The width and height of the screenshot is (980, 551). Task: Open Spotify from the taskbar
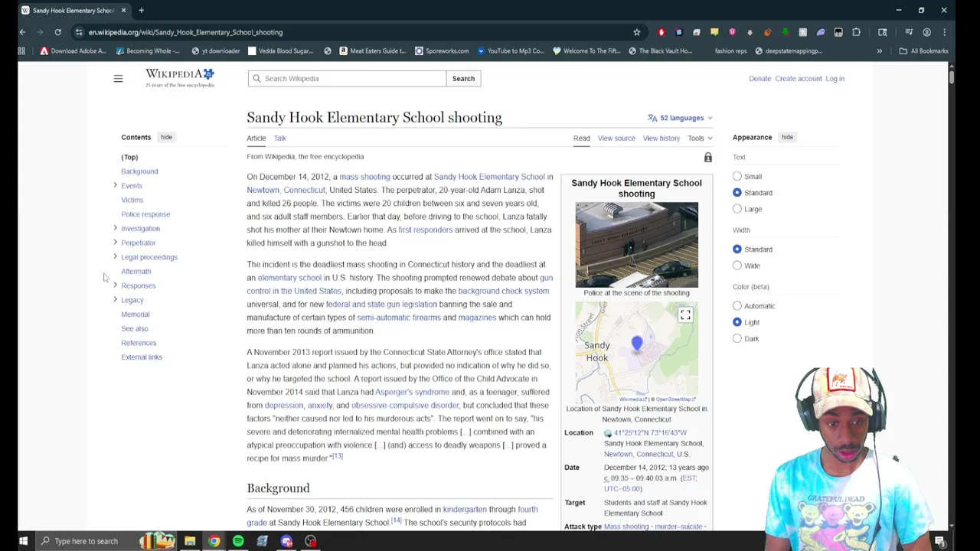point(238,541)
